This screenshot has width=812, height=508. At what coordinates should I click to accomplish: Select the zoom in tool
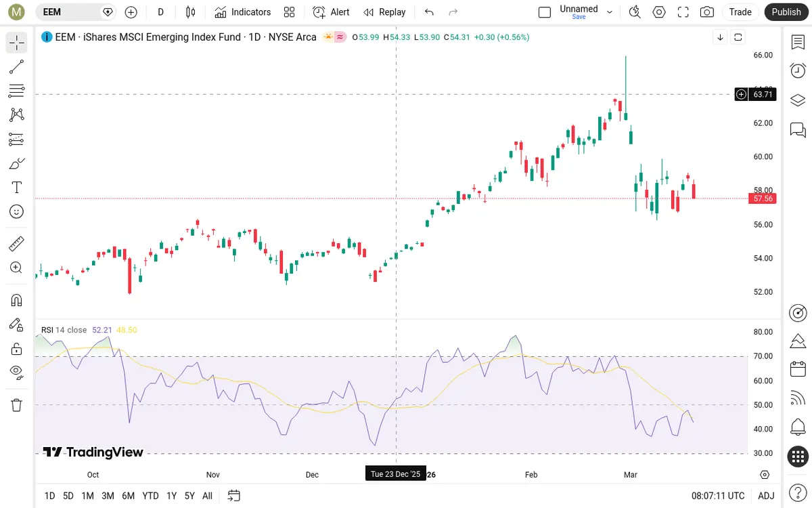pos(17,268)
